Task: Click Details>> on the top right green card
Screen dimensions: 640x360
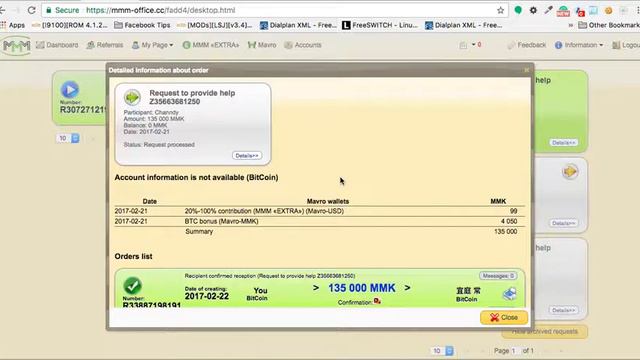Action: pos(563,142)
